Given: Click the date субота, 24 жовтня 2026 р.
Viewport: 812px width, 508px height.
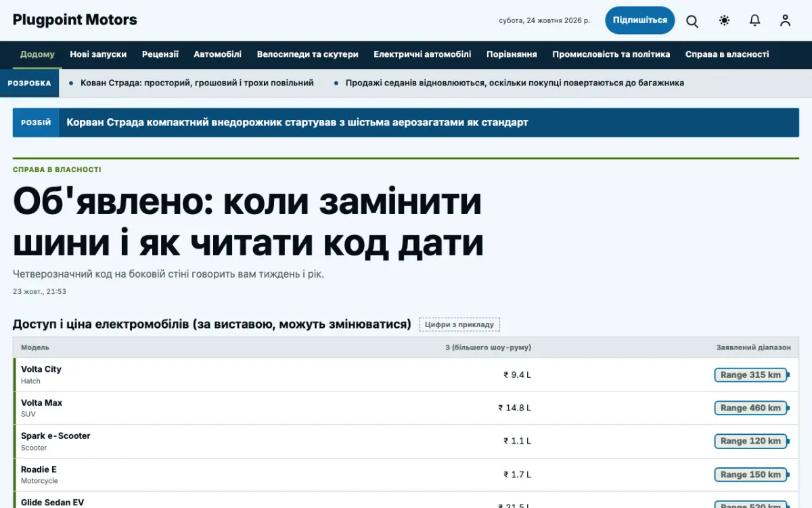Looking at the screenshot, I should (544, 20).
